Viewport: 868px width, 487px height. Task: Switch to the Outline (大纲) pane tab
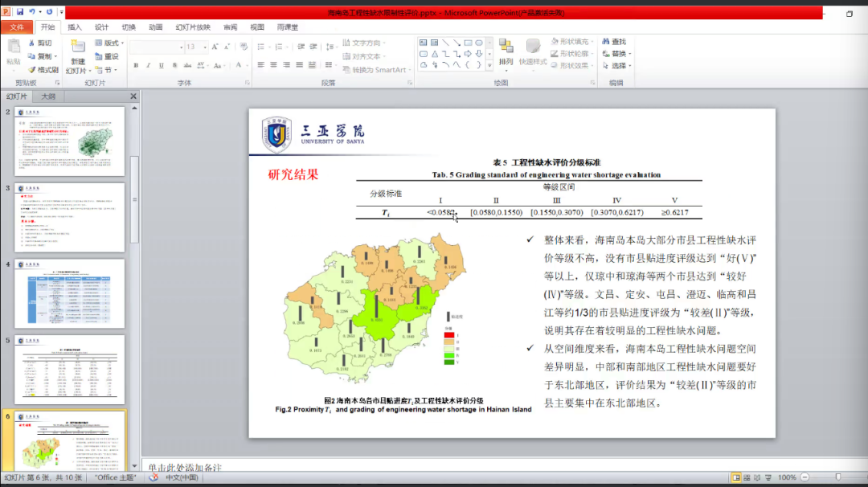click(x=48, y=96)
